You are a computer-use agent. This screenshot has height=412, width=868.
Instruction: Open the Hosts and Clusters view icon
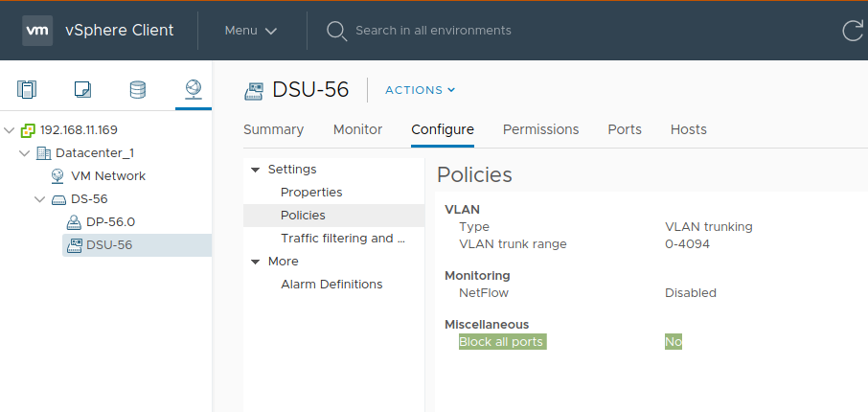(27, 89)
